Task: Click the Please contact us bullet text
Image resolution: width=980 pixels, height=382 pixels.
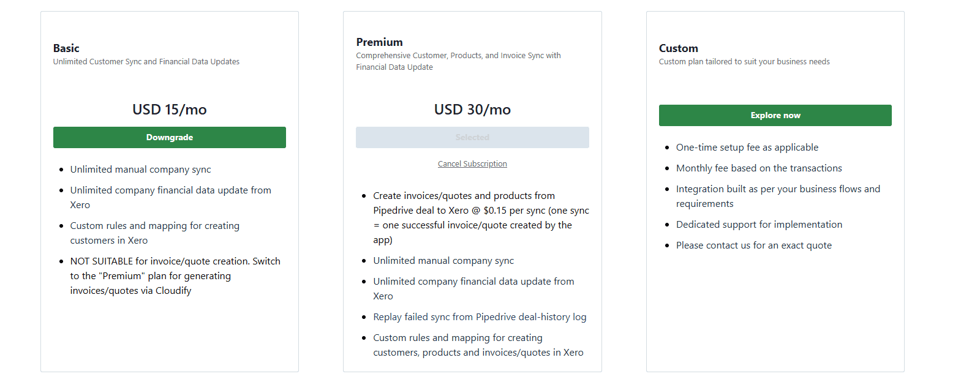Action: 754,245
